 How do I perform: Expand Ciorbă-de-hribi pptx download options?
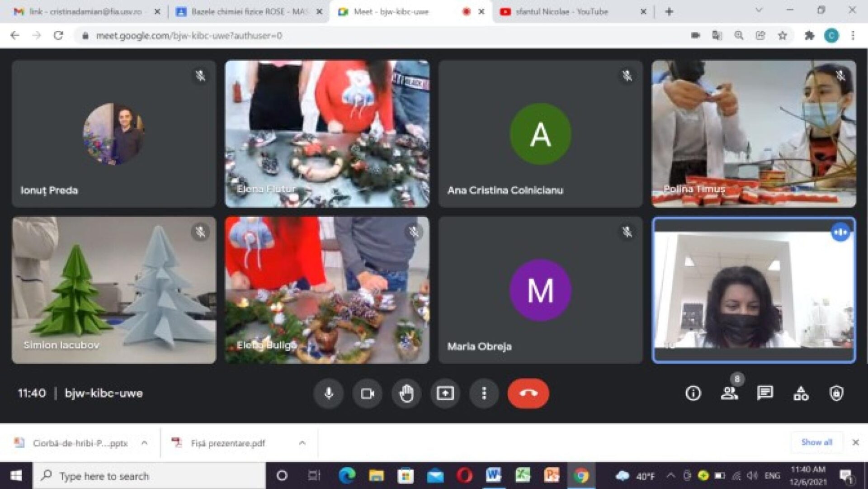tap(144, 443)
